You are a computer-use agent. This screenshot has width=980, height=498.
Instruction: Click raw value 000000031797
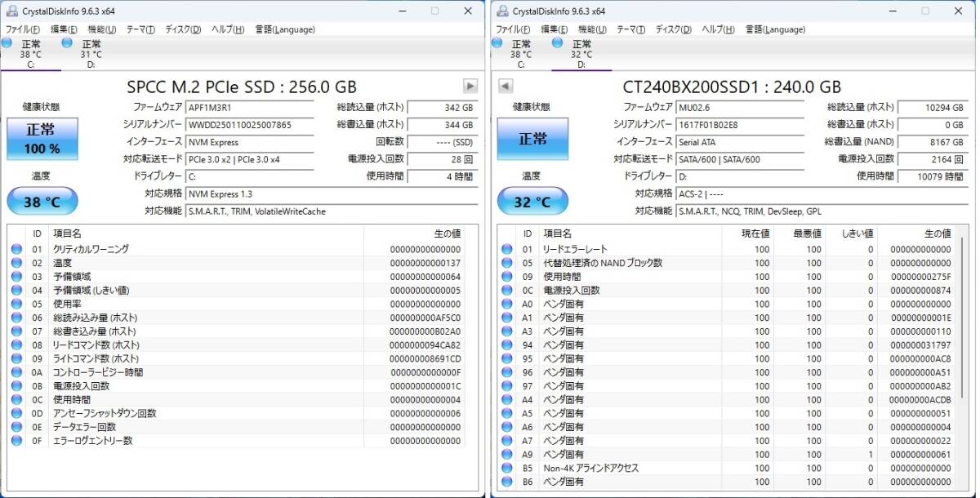(x=920, y=345)
